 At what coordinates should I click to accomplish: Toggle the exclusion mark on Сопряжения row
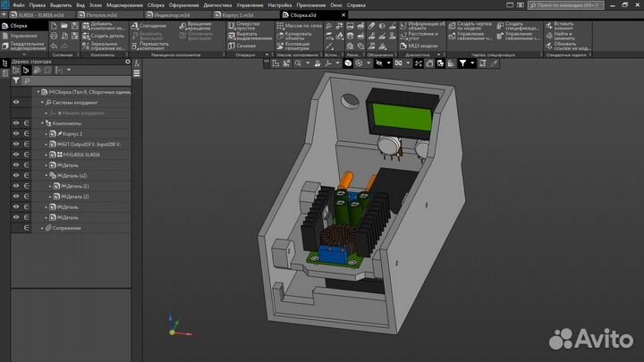click(26, 228)
